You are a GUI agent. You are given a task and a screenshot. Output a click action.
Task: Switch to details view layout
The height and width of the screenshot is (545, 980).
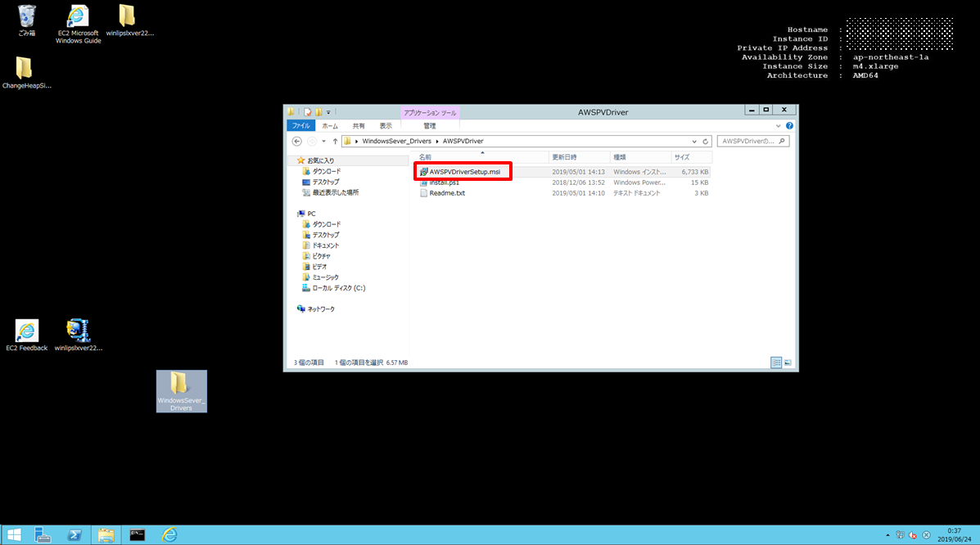pos(775,362)
